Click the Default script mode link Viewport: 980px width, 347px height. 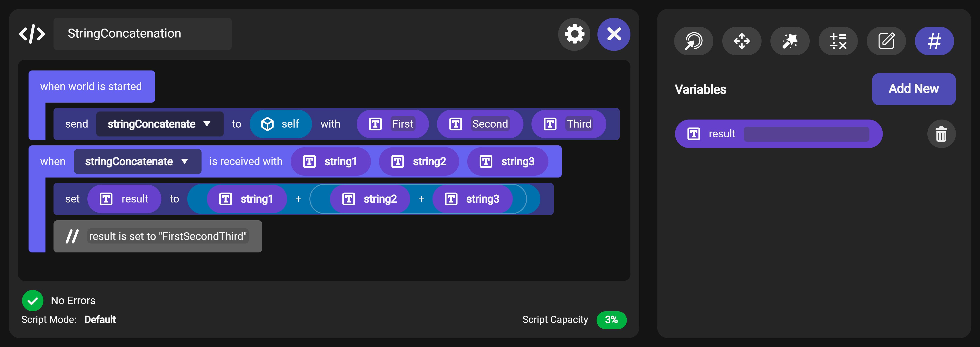click(x=100, y=320)
